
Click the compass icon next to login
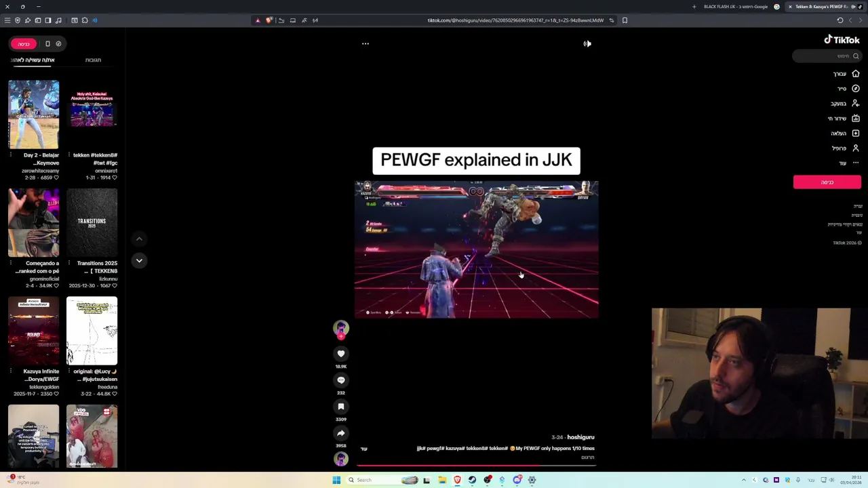pos(58,43)
